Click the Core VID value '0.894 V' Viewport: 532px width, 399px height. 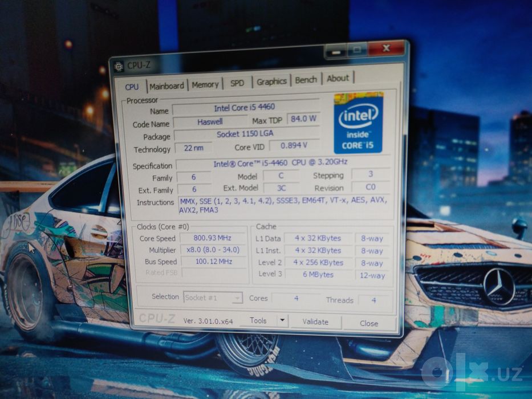point(294,145)
